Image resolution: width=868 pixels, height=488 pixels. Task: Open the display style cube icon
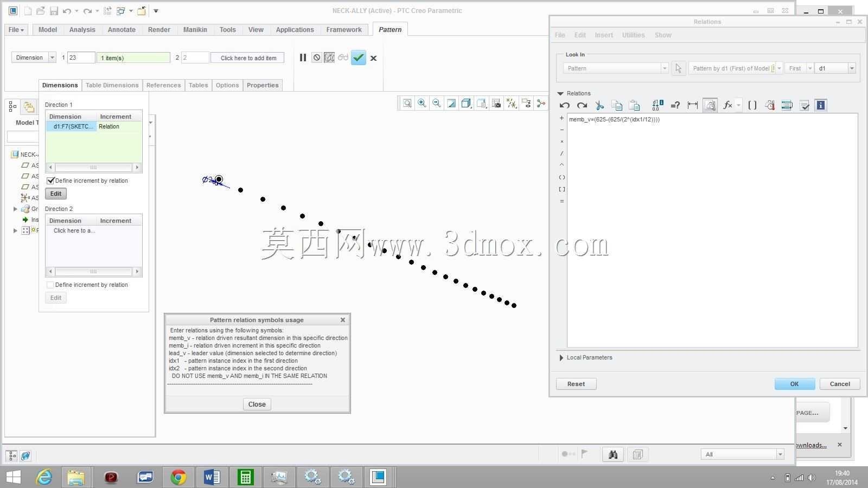click(x=466, y=103)
